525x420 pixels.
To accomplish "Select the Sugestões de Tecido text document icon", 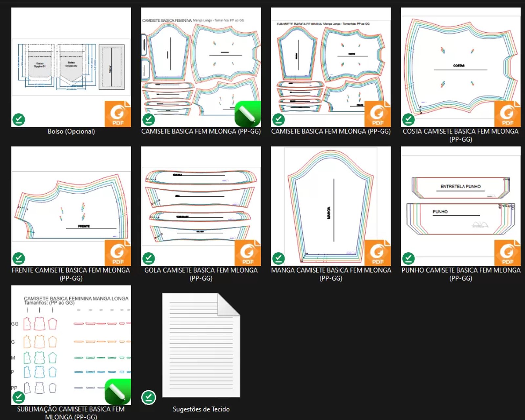I will tap(201, 345).
